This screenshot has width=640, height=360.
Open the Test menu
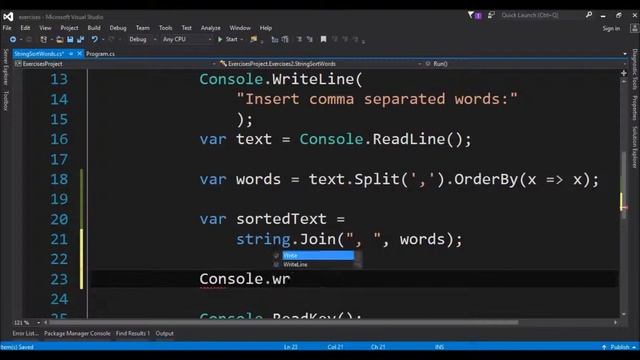[x=187, y=28]
